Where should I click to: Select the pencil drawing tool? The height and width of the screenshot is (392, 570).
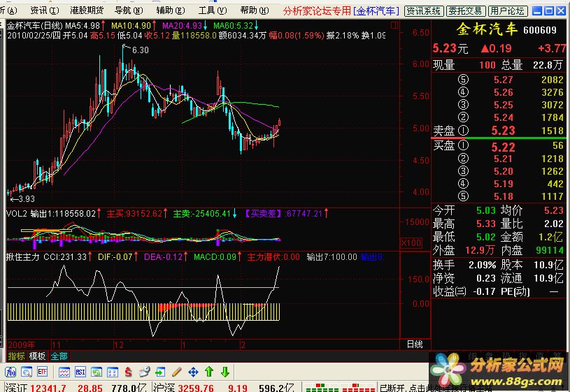coord(177,372)
